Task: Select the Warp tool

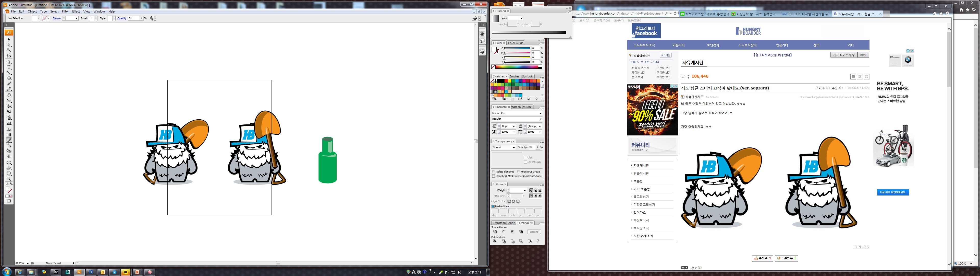Action: [x=9, y=106]
